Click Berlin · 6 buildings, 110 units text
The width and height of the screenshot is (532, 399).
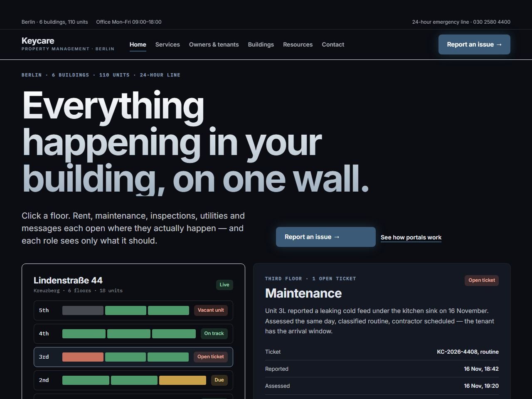pos(55,22)
